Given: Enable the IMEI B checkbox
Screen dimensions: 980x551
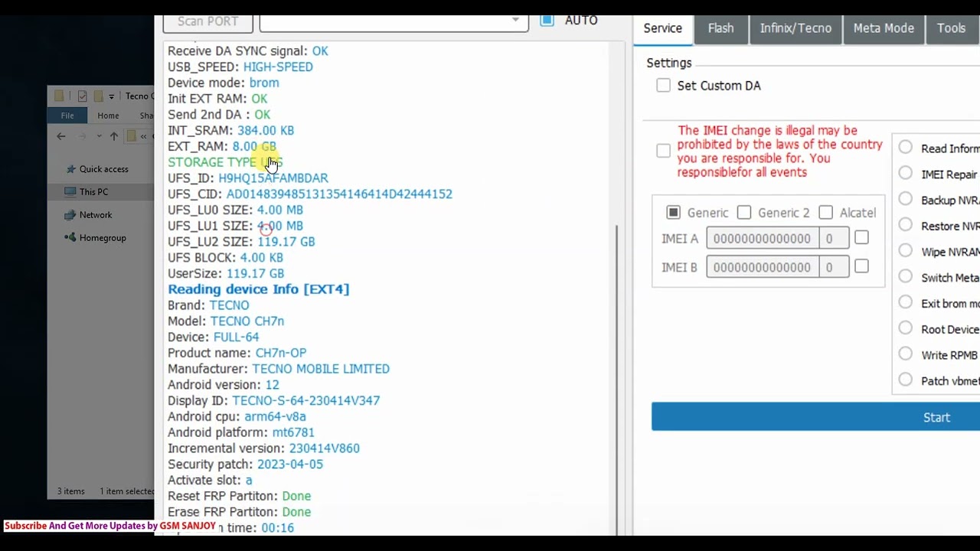Looking at the screenshot, I should pos(861,266).
